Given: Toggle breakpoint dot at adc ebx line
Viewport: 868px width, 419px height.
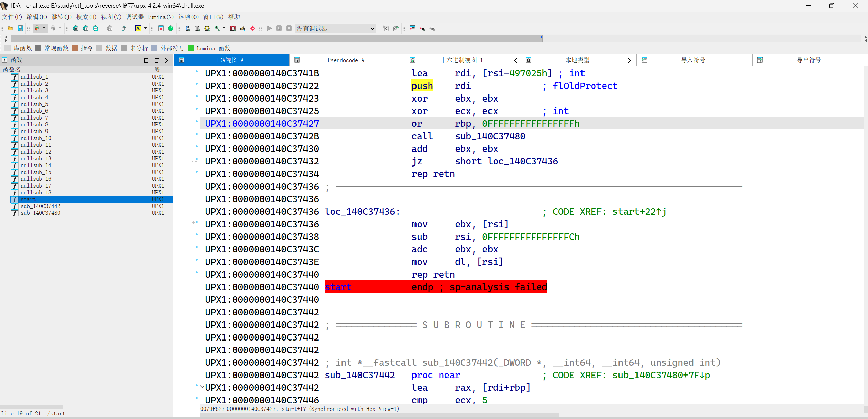Looking at the screenshot, I should coord(196,247).
